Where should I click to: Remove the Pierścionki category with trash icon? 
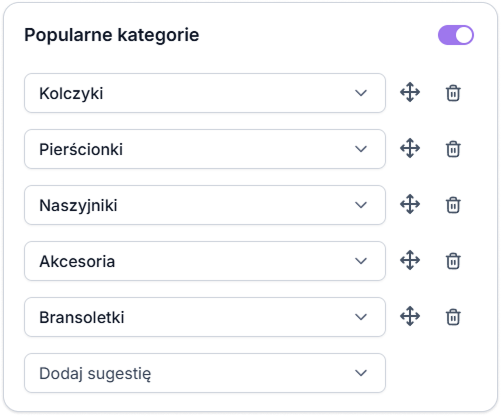click(x=453, y=149)
